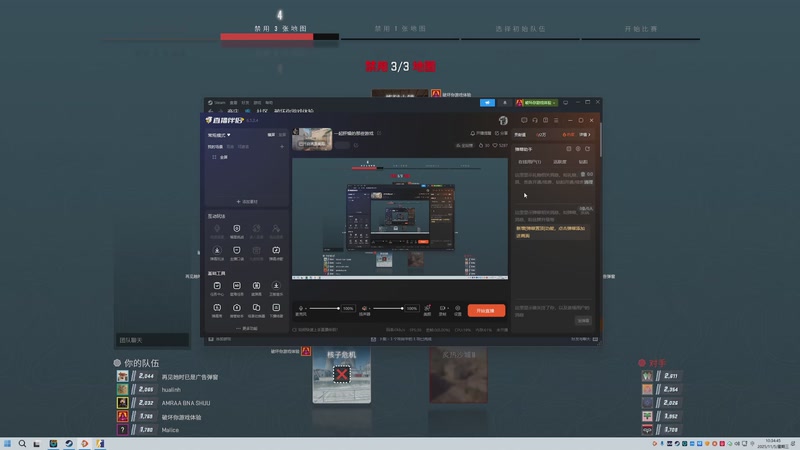Click second icon in bottom basic tools row
The width and height of the screenshot is (800, 450).
tap(237, 308)
